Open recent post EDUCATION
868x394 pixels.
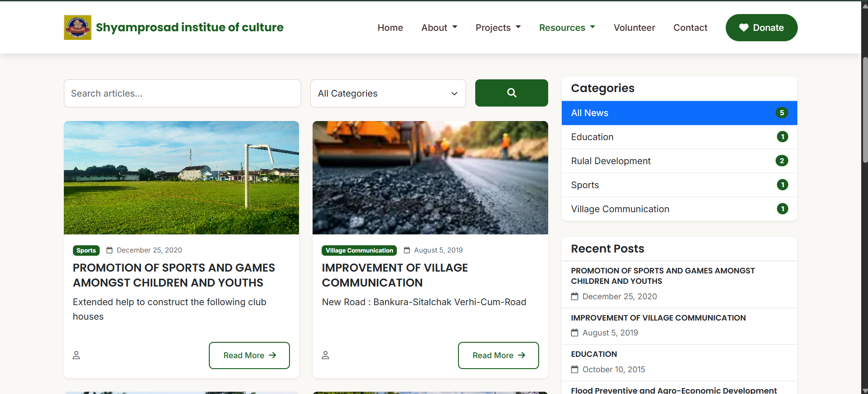click(x=594, y=354)
